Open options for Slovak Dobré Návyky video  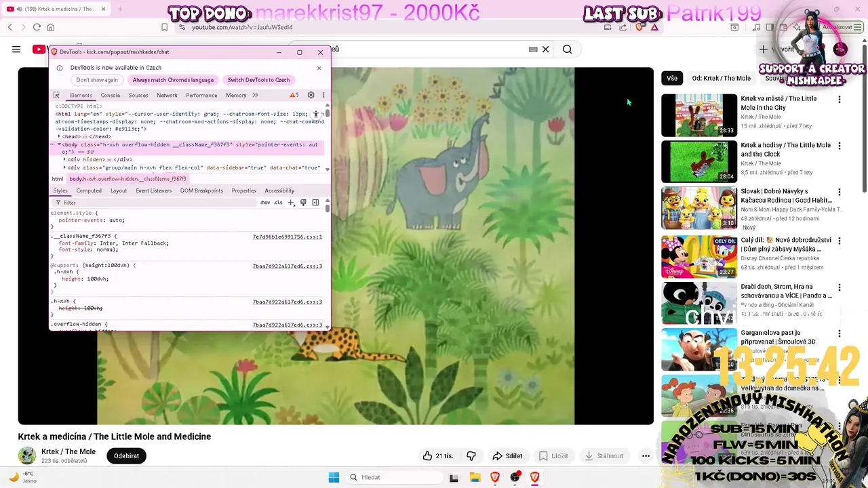pyautogui.click(x=840, y=193)
